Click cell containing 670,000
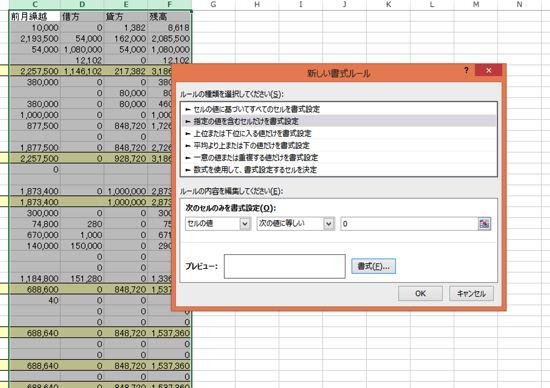The width and height of the screenshot is (550, 388). pyautogui.click(x=35, y=235)
